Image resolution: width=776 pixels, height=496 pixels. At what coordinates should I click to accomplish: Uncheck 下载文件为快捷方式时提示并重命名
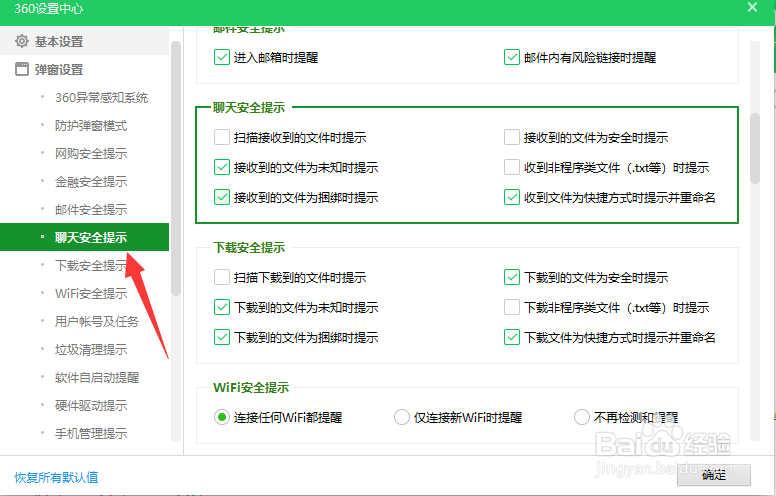click(512, 337)
